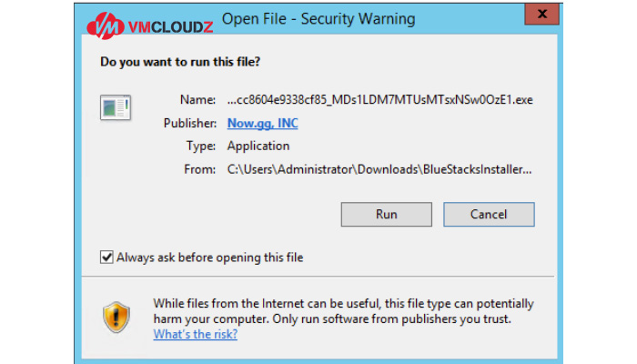Open the Now.gg, INC publisher link
This screenshot has height=364, width=637.
tap(262, 123)
